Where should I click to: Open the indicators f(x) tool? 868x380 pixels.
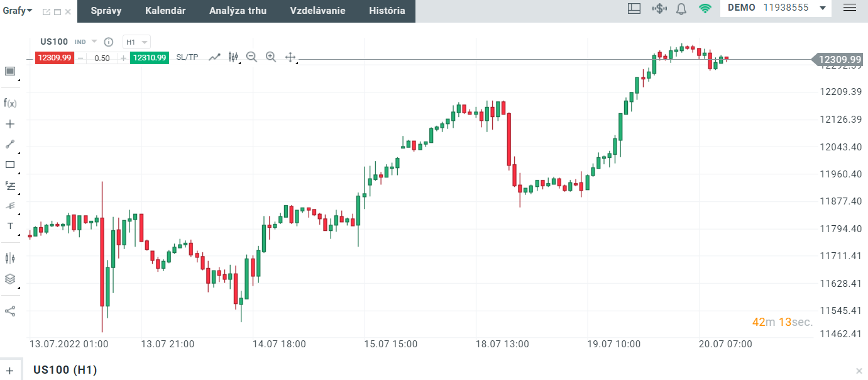9,103
